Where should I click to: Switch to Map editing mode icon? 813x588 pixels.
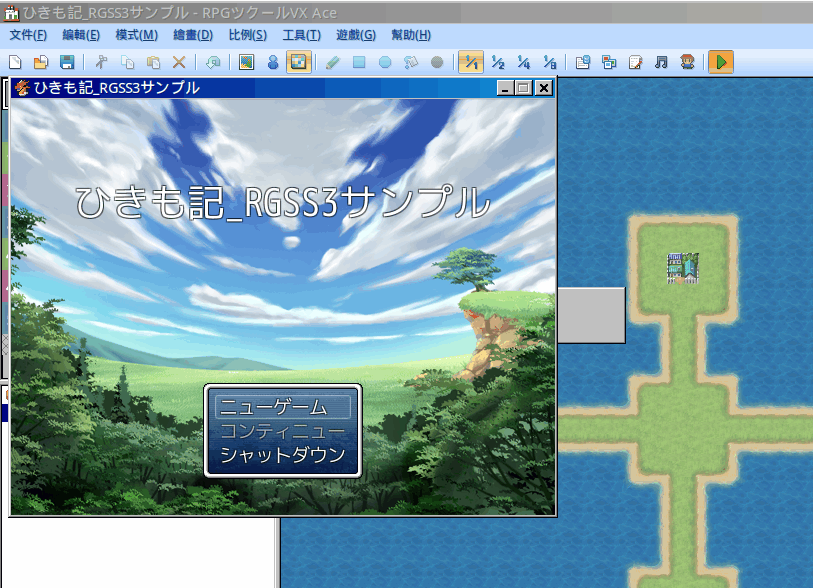click(246, 63)
